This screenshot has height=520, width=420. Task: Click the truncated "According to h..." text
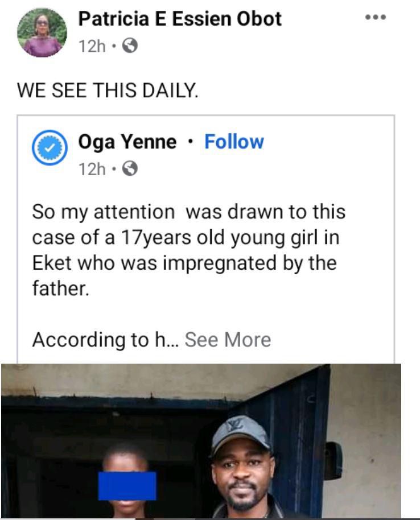tap(105, 340)
